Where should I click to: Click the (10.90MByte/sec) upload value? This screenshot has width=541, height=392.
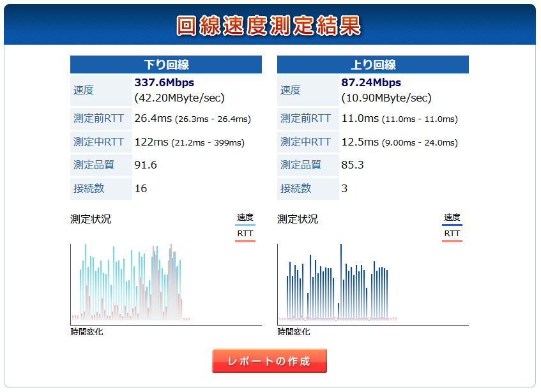click(x=386, y=98)
